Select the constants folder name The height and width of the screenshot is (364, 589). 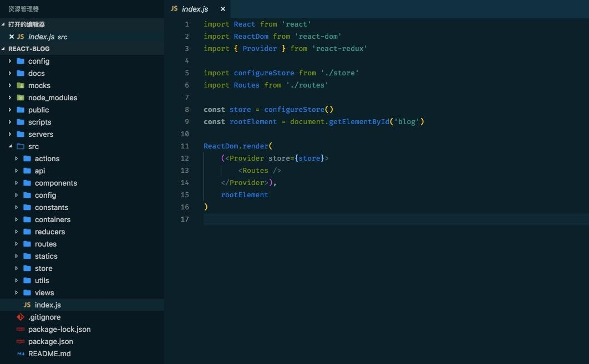click(x=52, y=208)
